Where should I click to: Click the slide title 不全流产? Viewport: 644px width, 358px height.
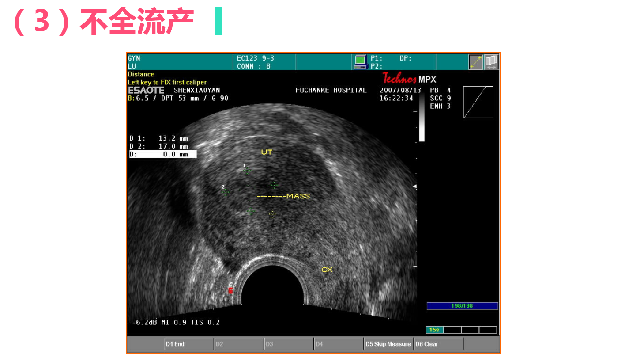click(x=137, y=21)
